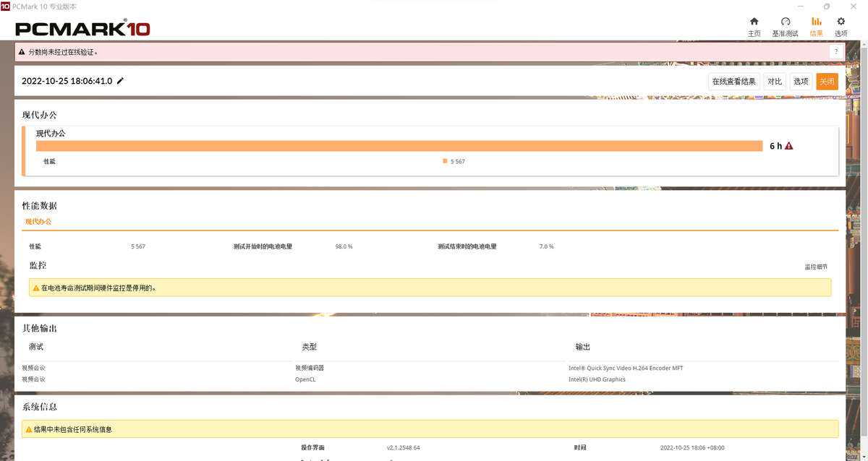Open 选项 gear icon in top navigation
This screenshot has width=868, height=461.
tap(841, 22)
